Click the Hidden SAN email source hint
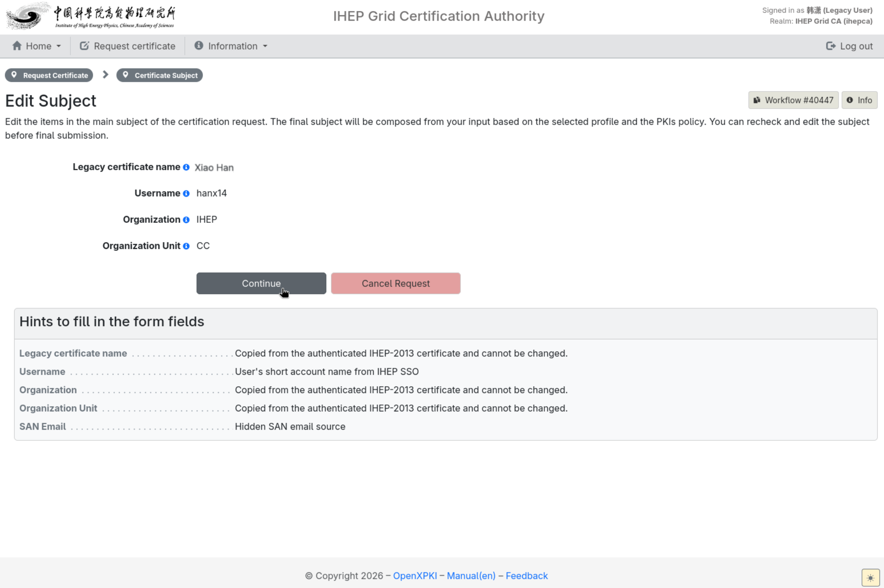The image size is (884, 588). [x=290, y=426]
